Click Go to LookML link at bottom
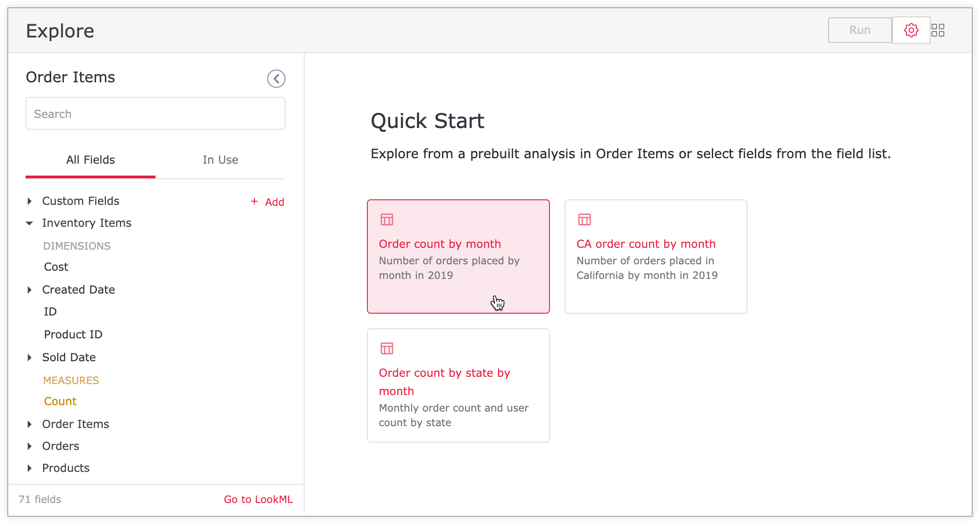The image size is (980, 524). (258, 499)
